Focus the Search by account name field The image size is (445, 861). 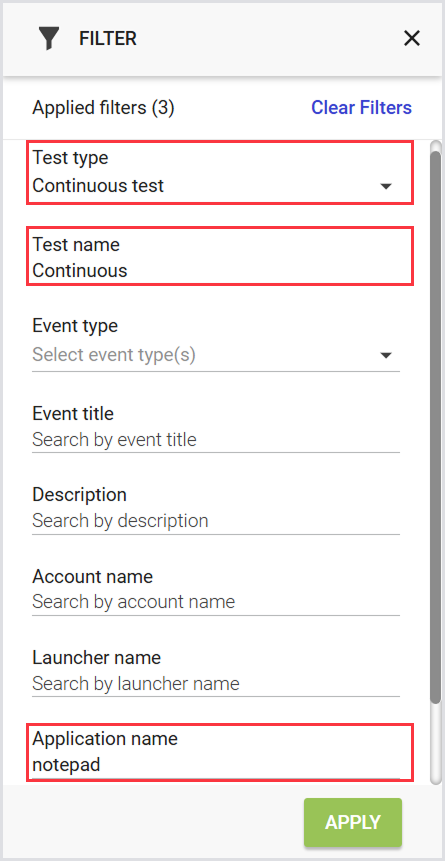tap(216, 602)
